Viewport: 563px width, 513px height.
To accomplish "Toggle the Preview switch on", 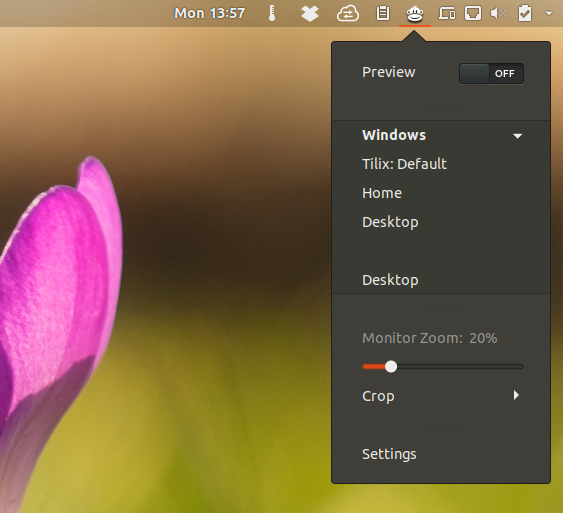I will pos(491,74).
